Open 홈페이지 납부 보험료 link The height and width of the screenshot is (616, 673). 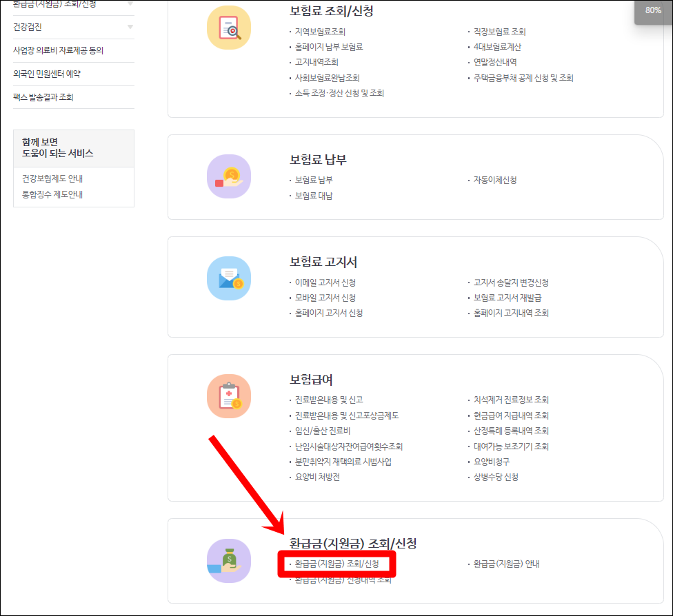329,47
